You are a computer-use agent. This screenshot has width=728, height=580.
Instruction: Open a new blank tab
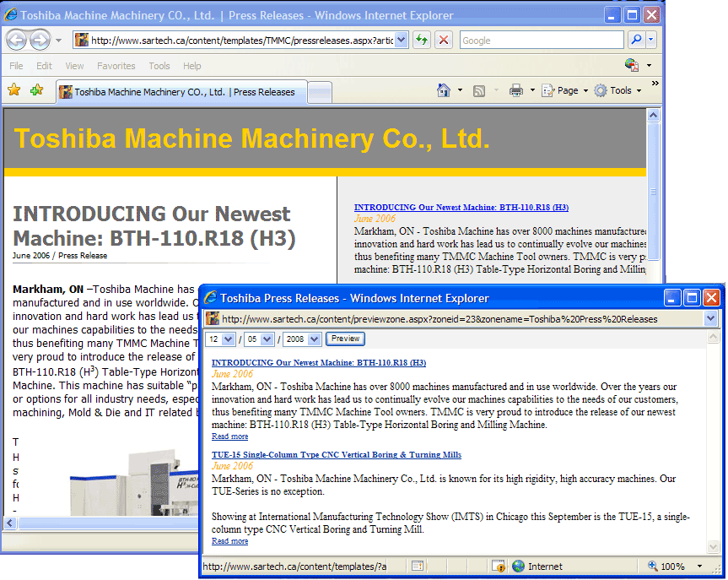point(320,92)
